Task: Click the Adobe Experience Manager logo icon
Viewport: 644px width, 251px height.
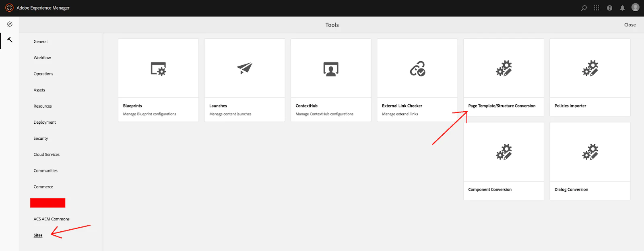Action: click(x=9, y=8)
